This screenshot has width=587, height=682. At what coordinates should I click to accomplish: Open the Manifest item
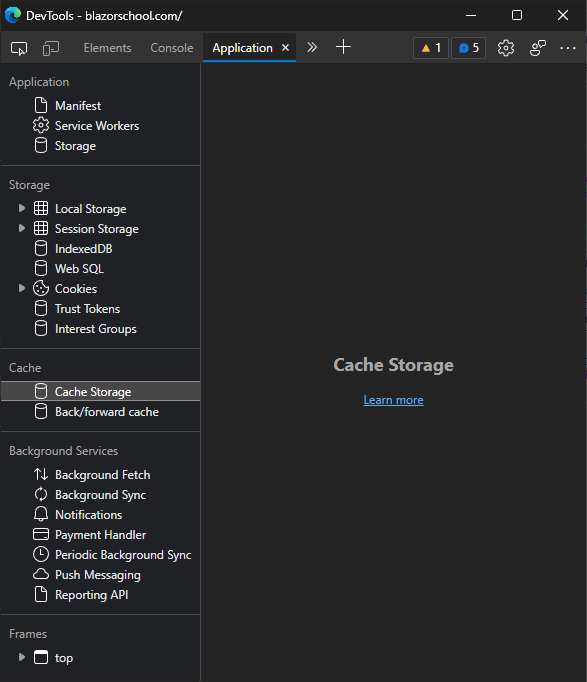[78, 106]
